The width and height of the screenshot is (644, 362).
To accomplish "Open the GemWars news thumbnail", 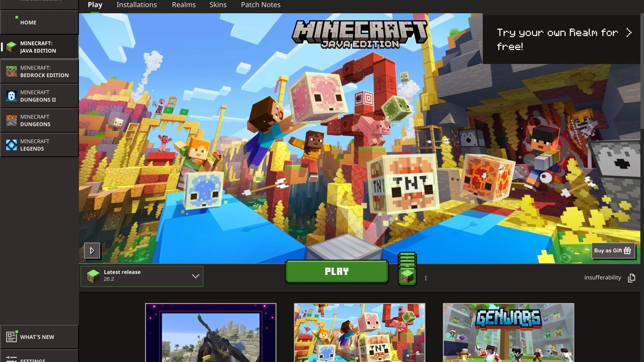I will [x=508, y=333].
